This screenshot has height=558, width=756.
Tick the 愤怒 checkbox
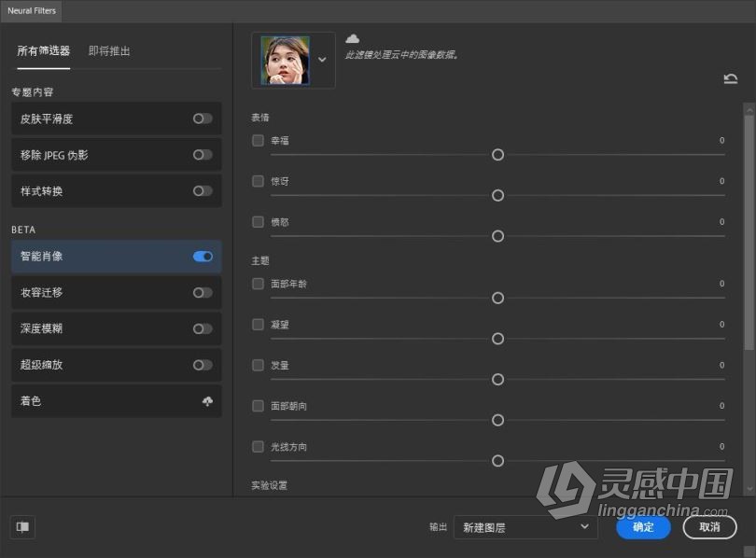(x=258, y=222)
